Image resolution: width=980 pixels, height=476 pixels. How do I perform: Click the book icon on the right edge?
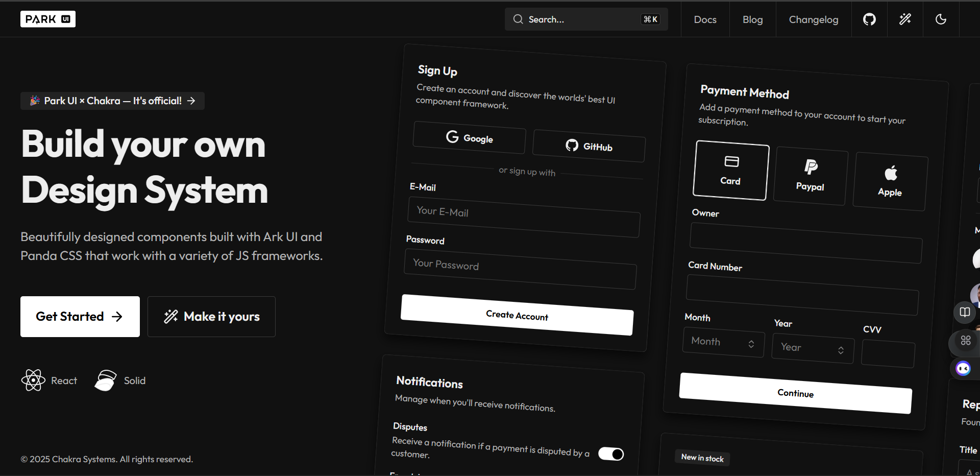coord(965,312)
